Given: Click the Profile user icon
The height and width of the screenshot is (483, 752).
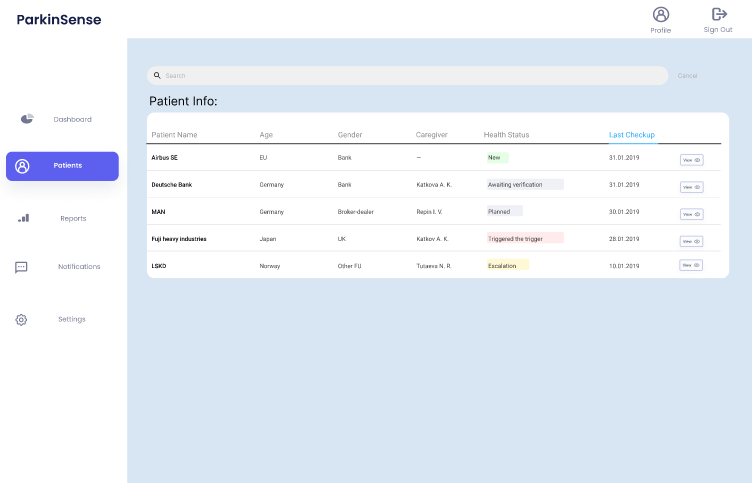Looking at the screenshot, I should pos(660,14).
